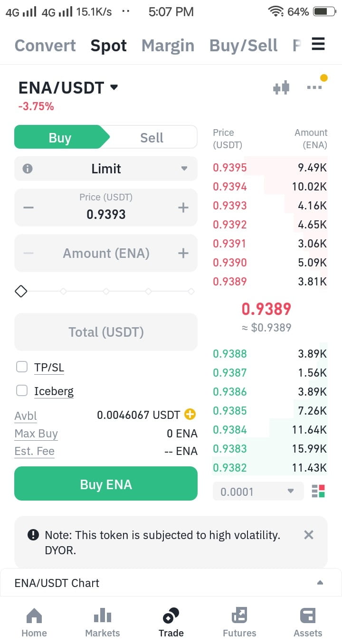
Task: Go to Home in the bottom bar
Action: pyautogui.click(x=34, y=623)
